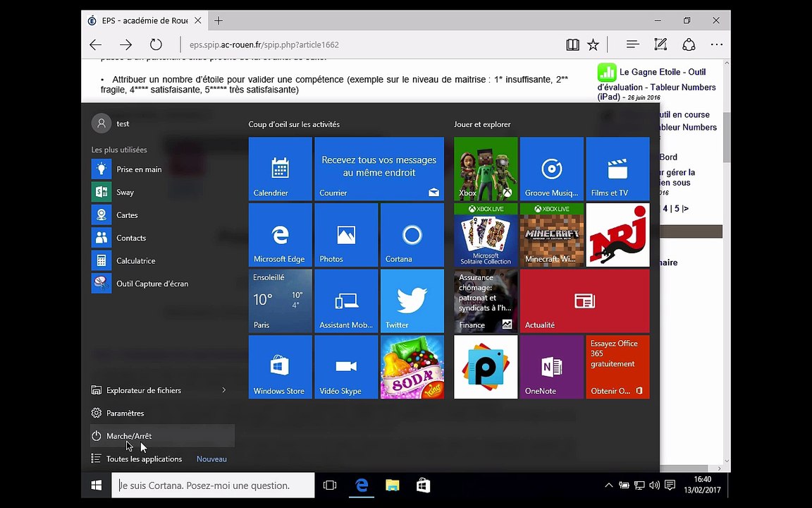Open the Vidéo Skype tile
Viewport: 812px width, 508px height.
(346, 367)
